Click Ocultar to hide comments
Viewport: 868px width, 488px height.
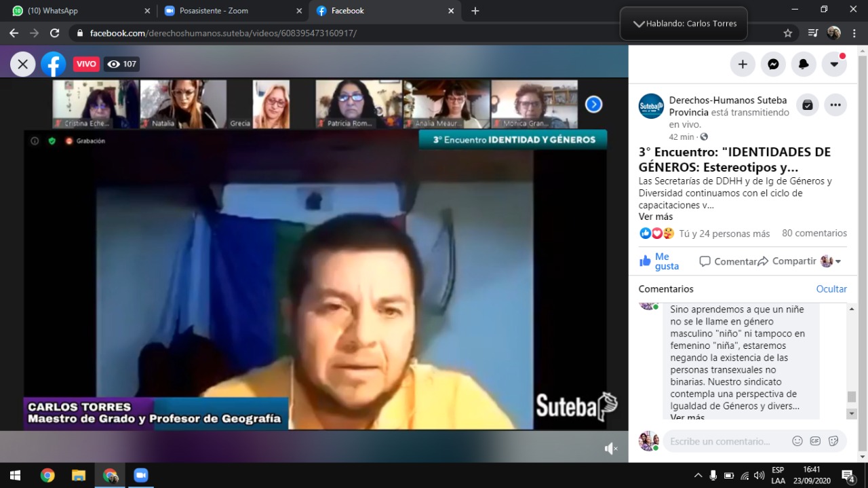831,289
